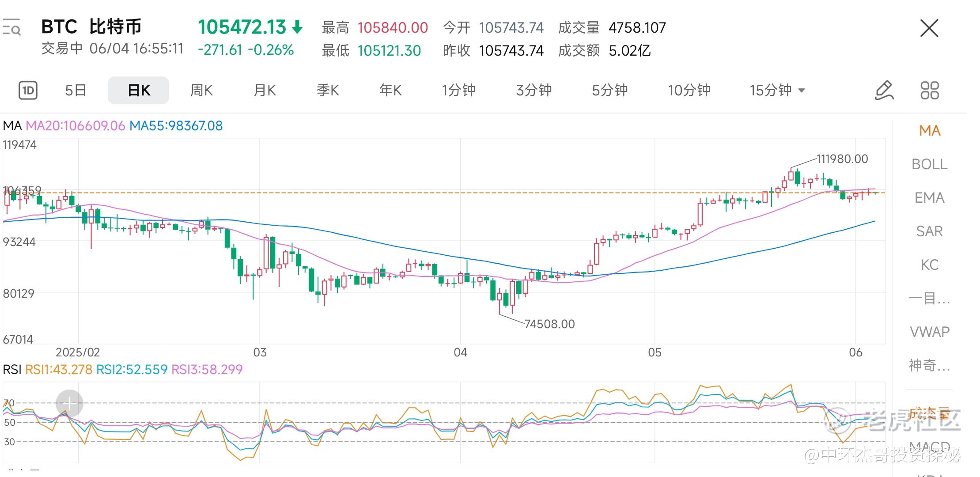Viewport: 980px width, 477px height.
Task: Choose the 1分钟 interval
Action: pyautogui.click(x=458, y=91)
